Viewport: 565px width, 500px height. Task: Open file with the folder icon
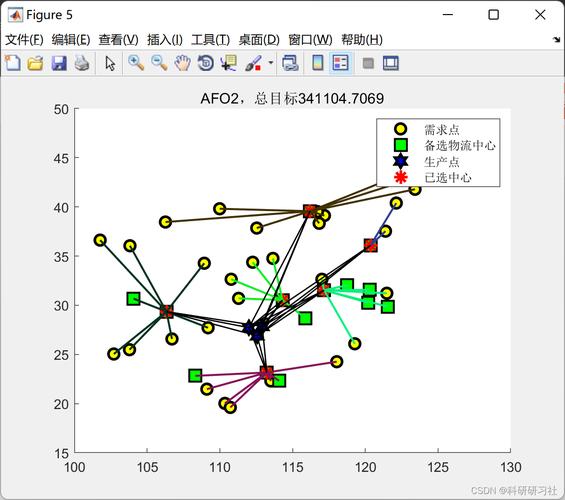pos(35,63)
